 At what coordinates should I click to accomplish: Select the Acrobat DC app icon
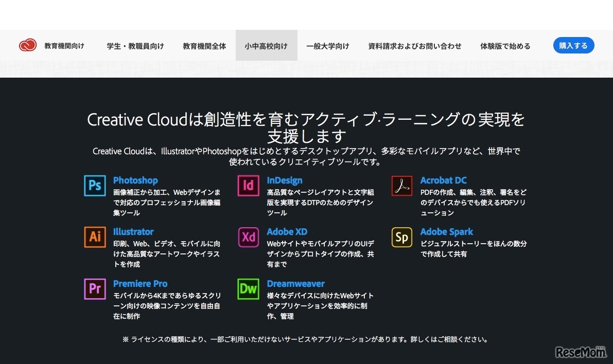pos(401,186)
